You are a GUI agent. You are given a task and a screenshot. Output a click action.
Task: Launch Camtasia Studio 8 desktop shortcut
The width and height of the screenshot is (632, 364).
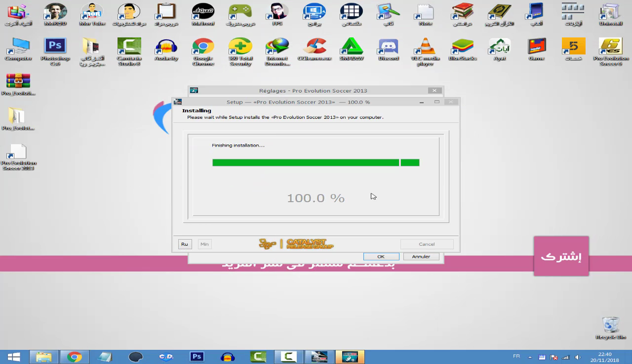pos(129,52)
